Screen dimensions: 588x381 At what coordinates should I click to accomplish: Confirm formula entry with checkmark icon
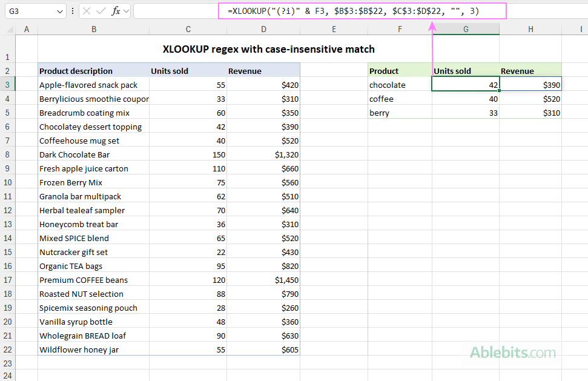point(100,10)
